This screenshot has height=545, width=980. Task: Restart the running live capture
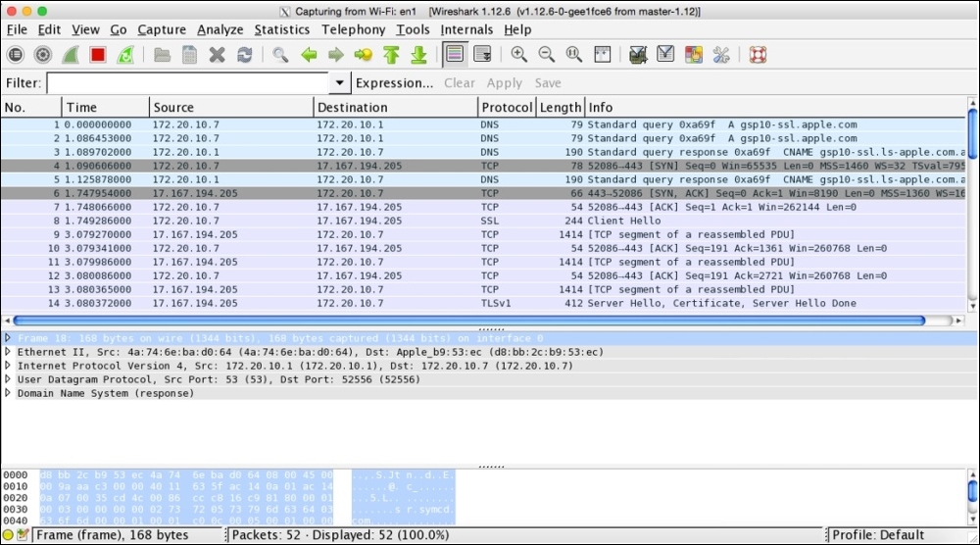125,55
